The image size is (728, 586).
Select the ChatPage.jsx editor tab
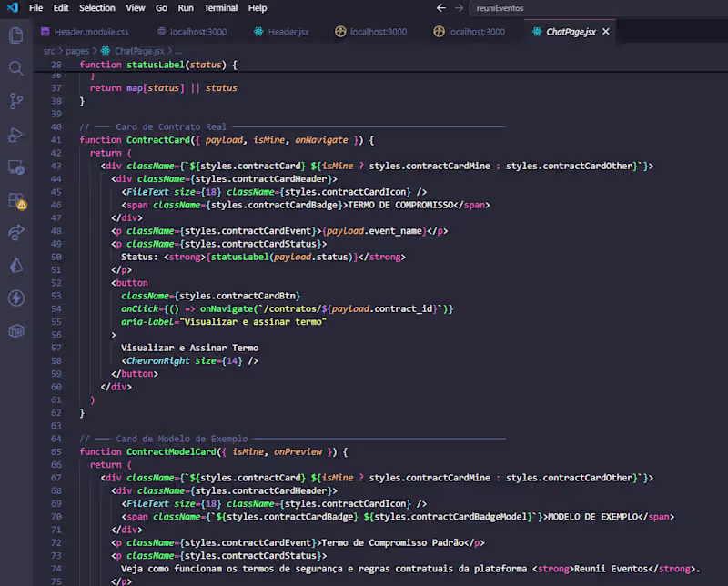(571, 32)
